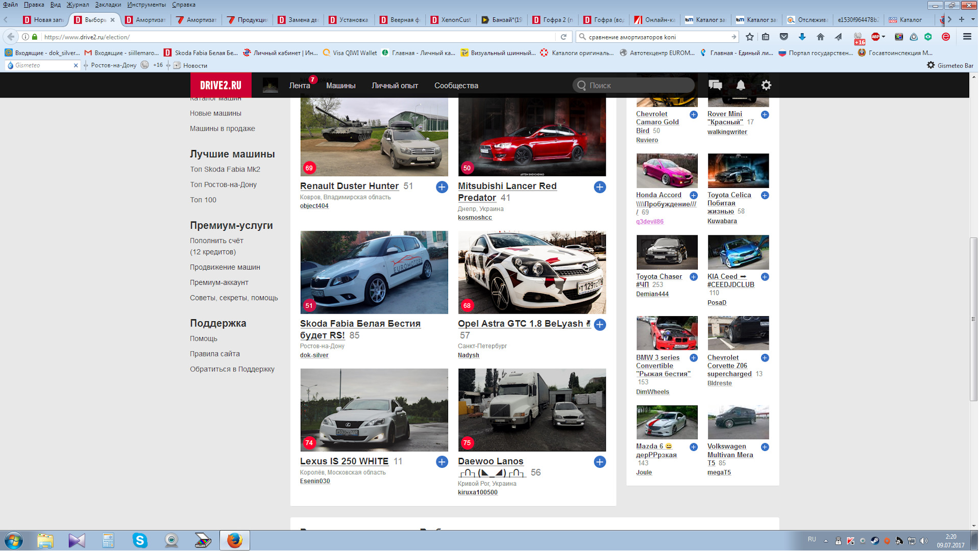The image size is (980, 551).
Task: Open the Firefox downloads arrow icon
Action: pyautogui.click(x=802, y=37)
